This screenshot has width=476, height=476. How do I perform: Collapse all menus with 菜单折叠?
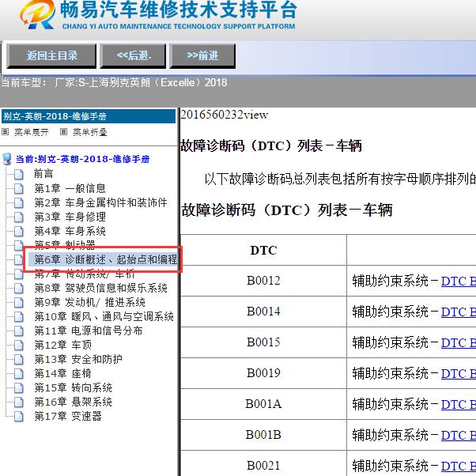coord(90,132)
